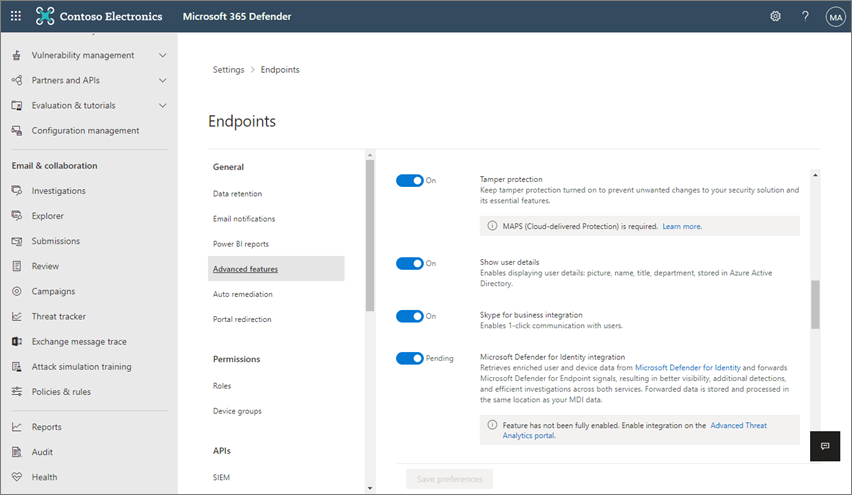The image size is (852, 495).
Task: Disable the Show user details toggle
Action: (x=409, y=264)
